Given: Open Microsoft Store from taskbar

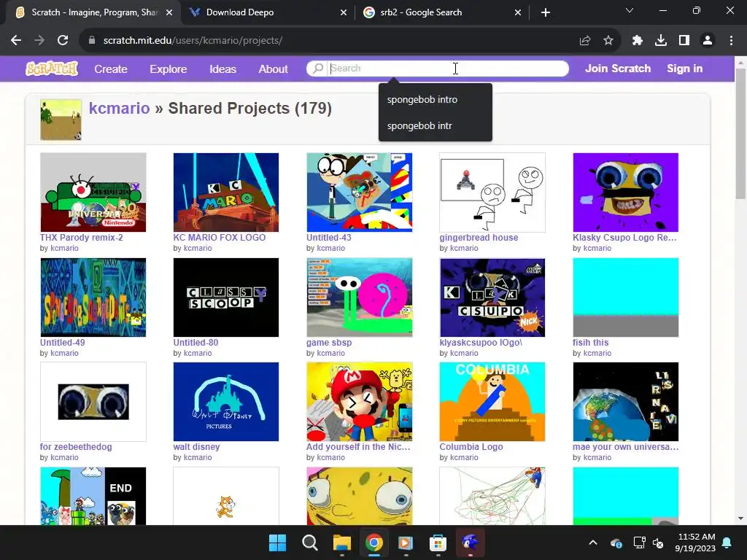Looking at the screenshot, I should [438, 542].
